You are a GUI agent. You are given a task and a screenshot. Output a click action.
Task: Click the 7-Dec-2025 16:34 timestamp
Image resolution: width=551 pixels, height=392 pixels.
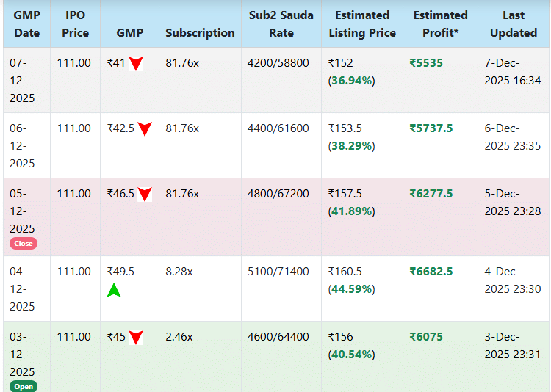[x=513, y=72]
